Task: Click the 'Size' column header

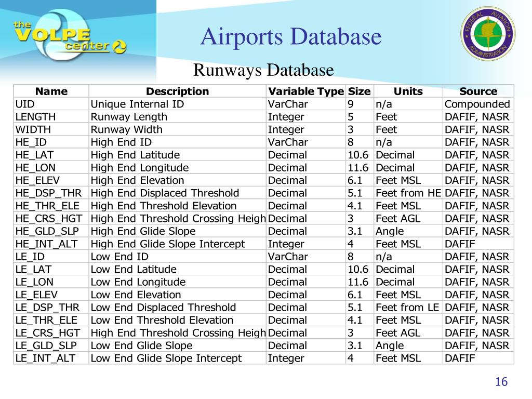Action: click(x=360, y=91)
